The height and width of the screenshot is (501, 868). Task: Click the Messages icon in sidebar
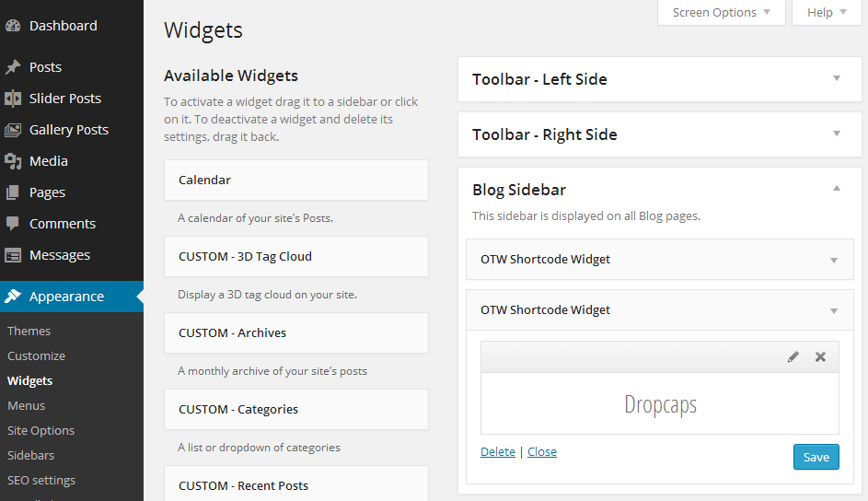(x=13, y=255)
